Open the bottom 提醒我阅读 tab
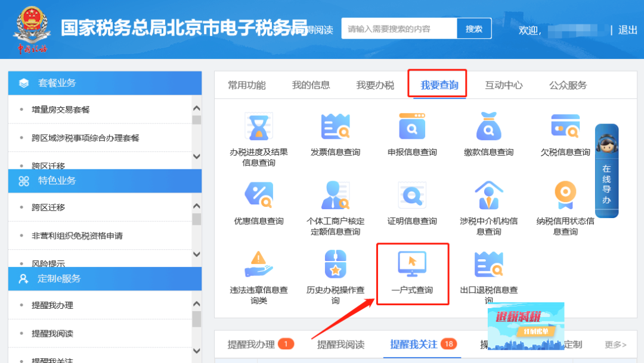 341,345
